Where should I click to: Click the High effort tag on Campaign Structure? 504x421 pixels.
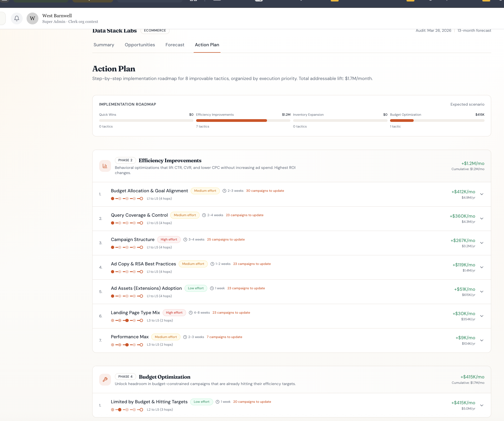tap(169, 240)
